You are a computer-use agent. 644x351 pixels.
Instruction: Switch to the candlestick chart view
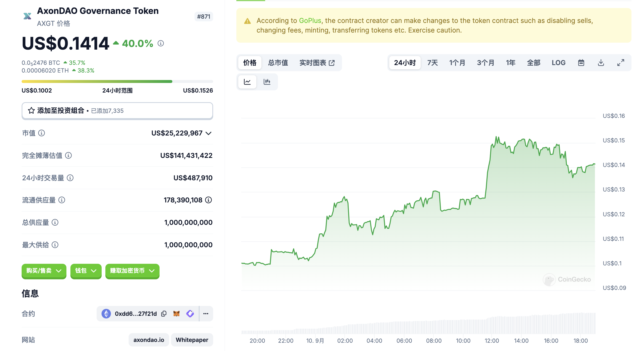[x=267, y=82]
